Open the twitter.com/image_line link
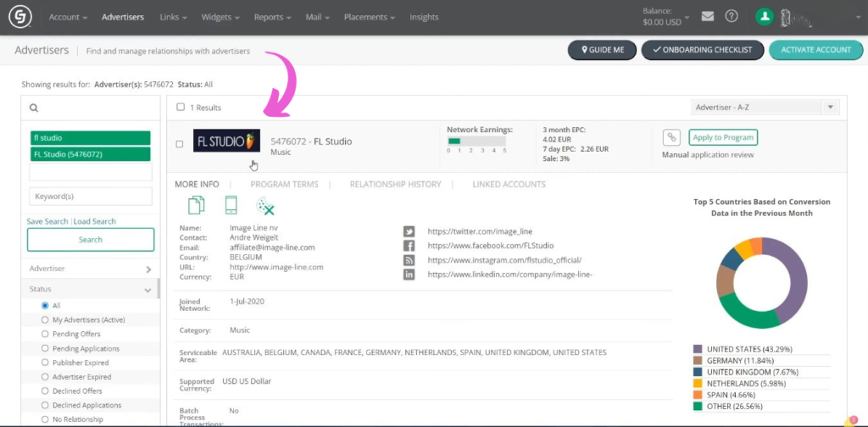The height and width of the screenshot is (427, 868). pyautogui.click(x=480, y=232)
